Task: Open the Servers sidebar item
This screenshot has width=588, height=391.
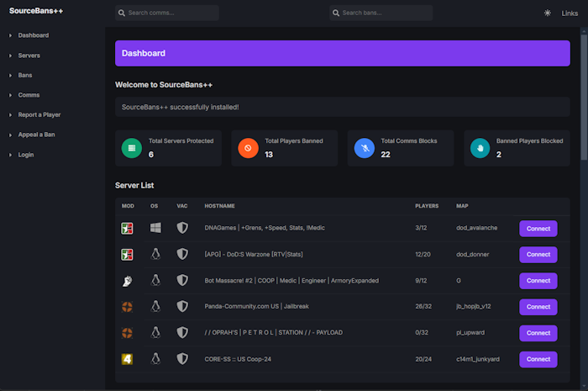Action: pyautogui.click(x=29, y=55)
